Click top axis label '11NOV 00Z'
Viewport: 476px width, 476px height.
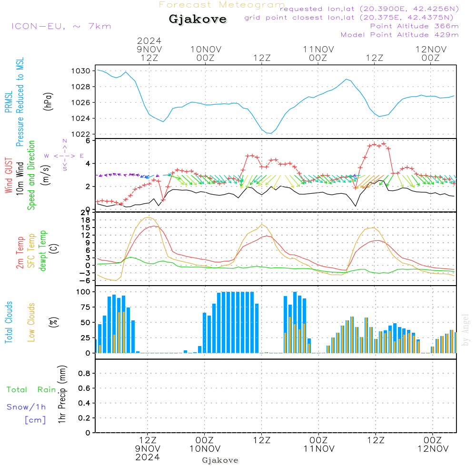(318, 53)
